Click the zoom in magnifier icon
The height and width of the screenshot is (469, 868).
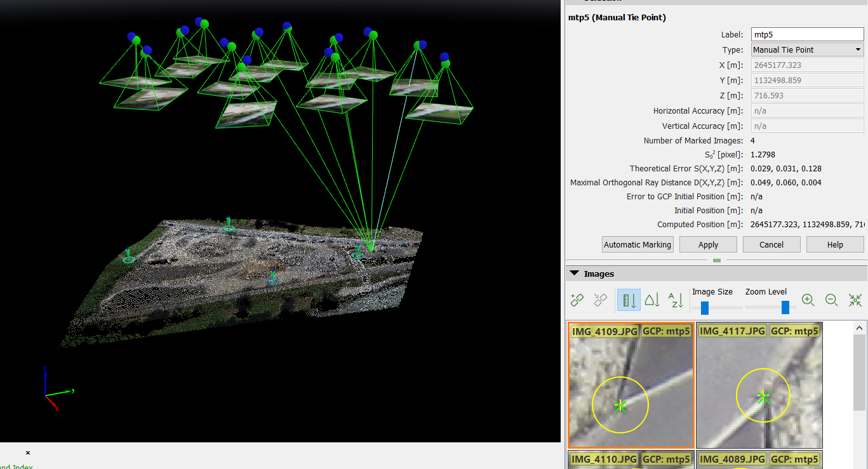[808, 300]
